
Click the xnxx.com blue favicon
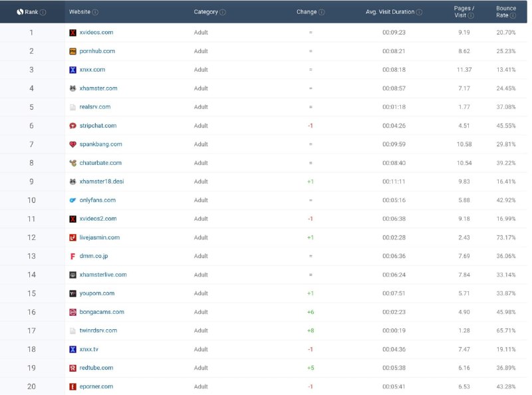72,69
